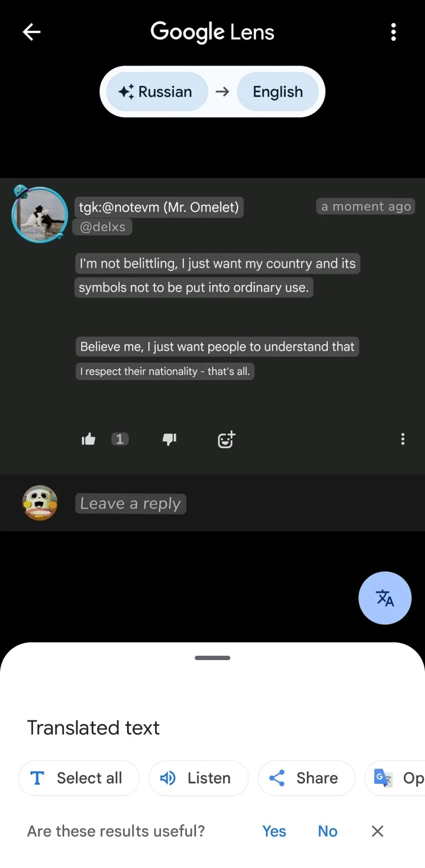Expand the Translated text sheet handle
The width and height of the screenshot is (425, 868).
(x=212, y=658)
